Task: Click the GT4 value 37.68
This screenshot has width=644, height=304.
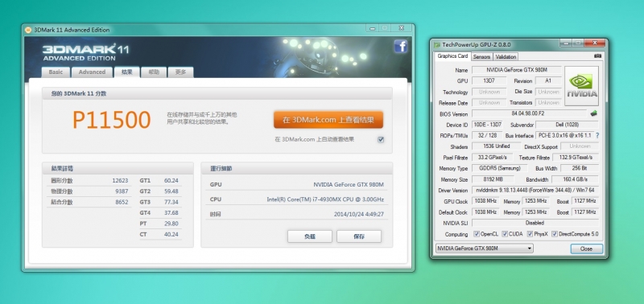Action: [171, 213]
